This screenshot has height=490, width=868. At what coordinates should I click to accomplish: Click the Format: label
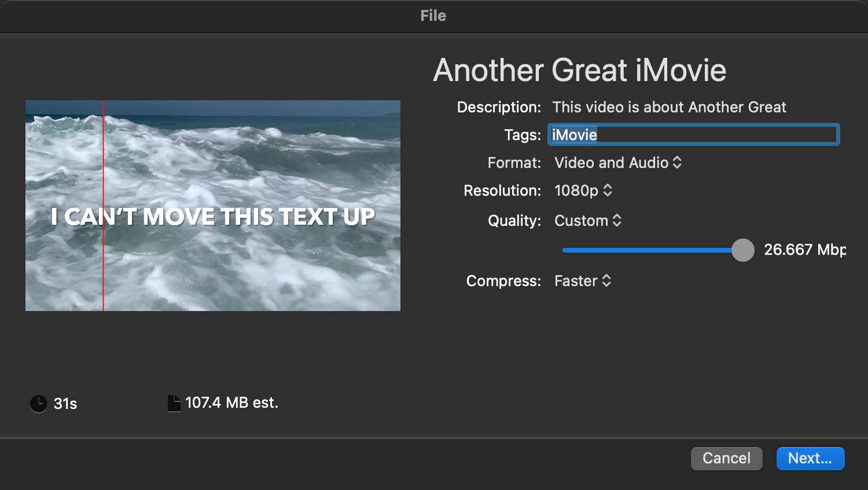pyautogui.click(x=514, y=163)
